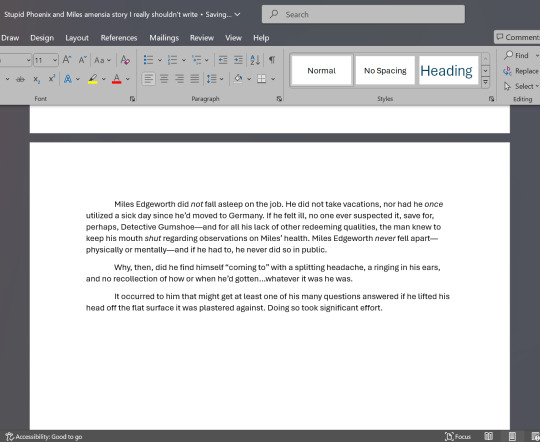Apply text effects and typography
This screenshot has height=442, width=540.
pyautogui.click(x=68, y=79)
